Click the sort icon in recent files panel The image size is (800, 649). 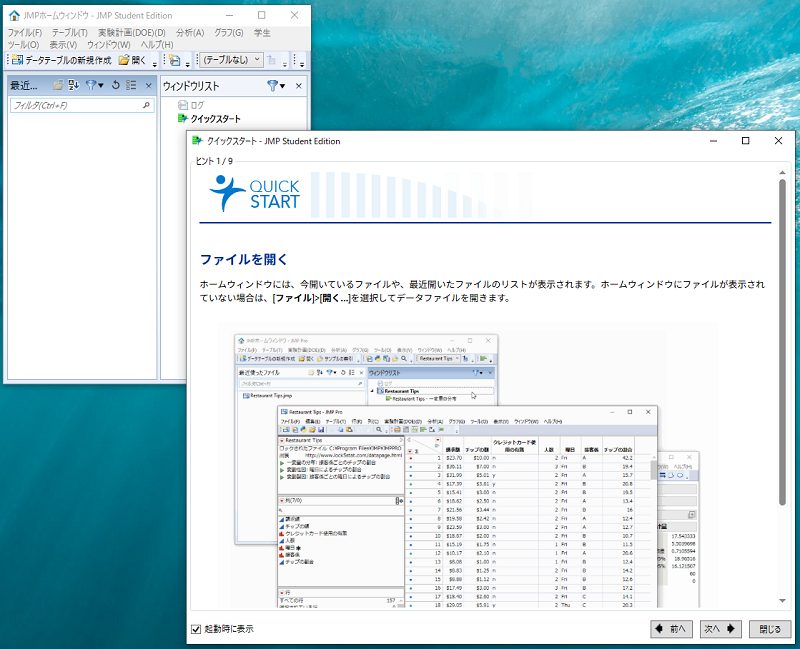pyautogui.click(x=73, y=86)
